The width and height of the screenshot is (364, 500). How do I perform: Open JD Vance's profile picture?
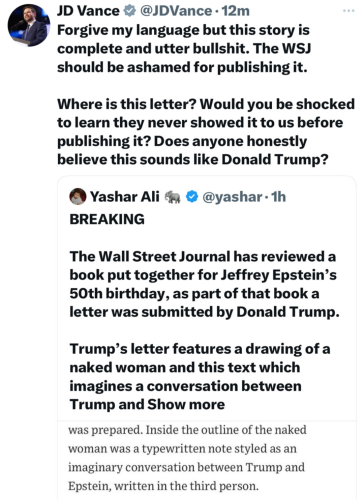click(29, 25)
